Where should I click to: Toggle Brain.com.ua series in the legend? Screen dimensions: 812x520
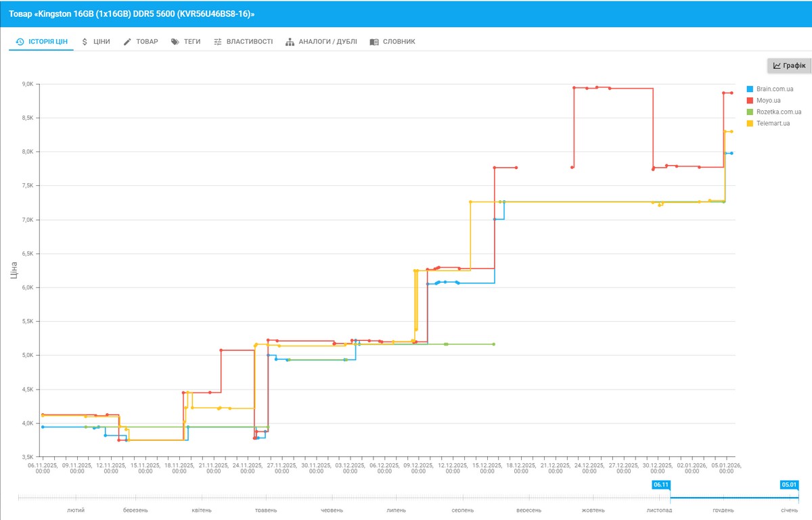pos(774,89)
